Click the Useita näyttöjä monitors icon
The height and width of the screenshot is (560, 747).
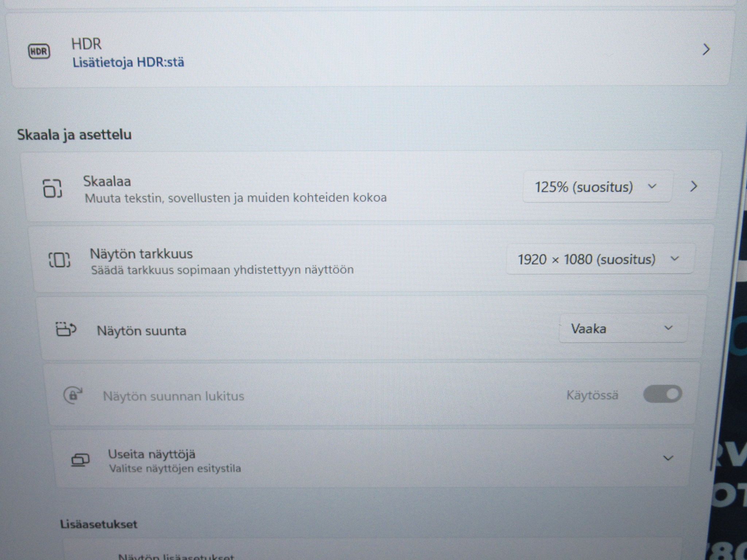[80, 460]
